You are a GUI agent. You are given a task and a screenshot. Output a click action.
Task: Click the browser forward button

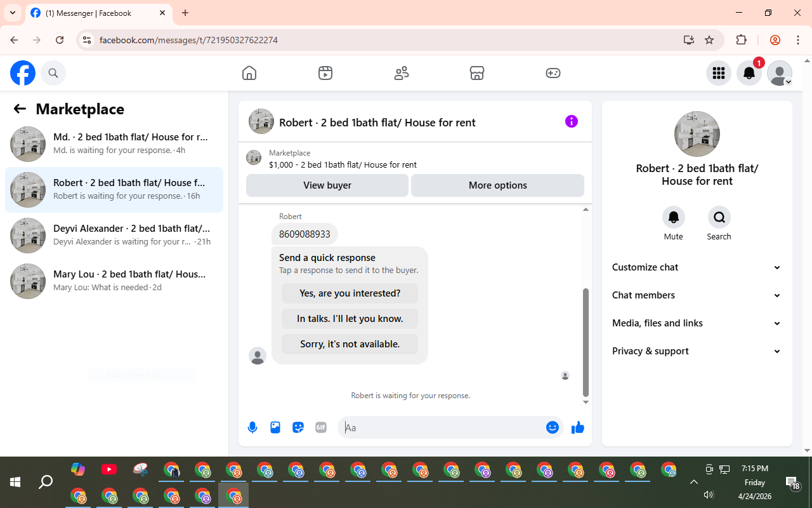point(37,40)
